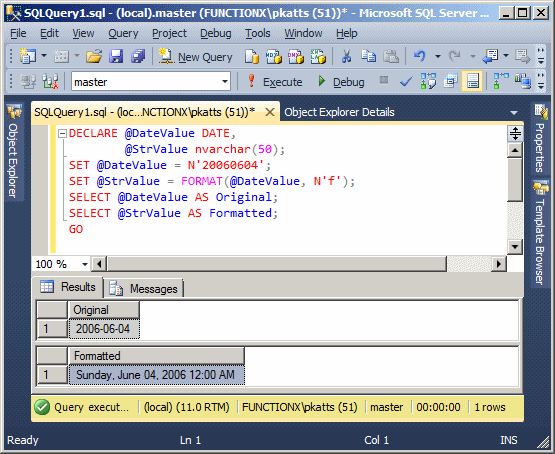Expand the Object Explorer side panel
Screen dimensions: 555x454
click(x=13, y=151)
